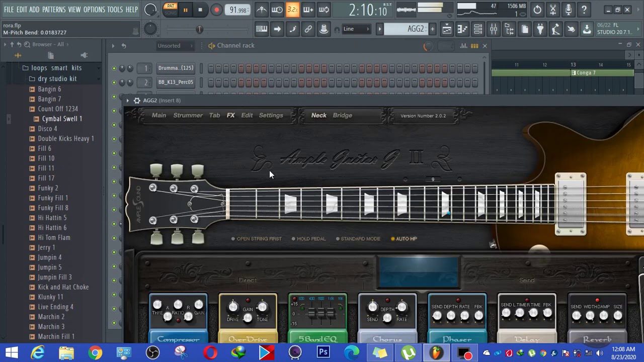This screenshot has width=644, height=362.
Task: Stop playback in the transport bar
Action: pos(200,10)
